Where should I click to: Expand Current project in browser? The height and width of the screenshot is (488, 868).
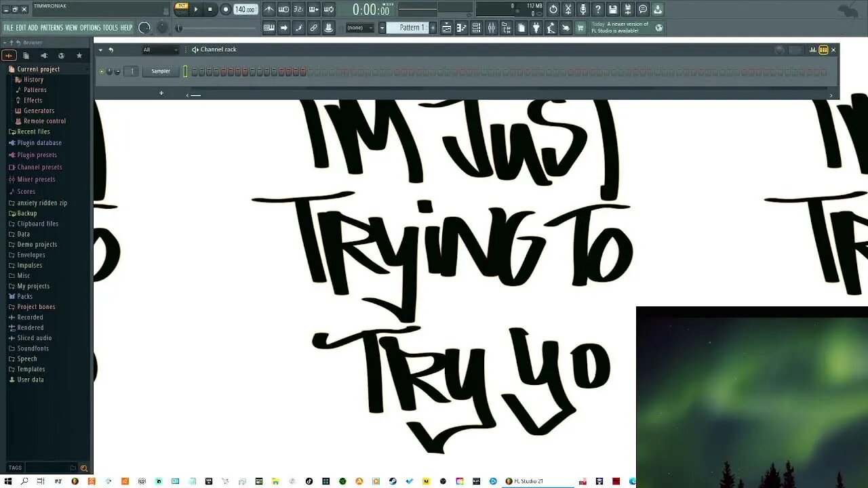(x=38, y=69)
